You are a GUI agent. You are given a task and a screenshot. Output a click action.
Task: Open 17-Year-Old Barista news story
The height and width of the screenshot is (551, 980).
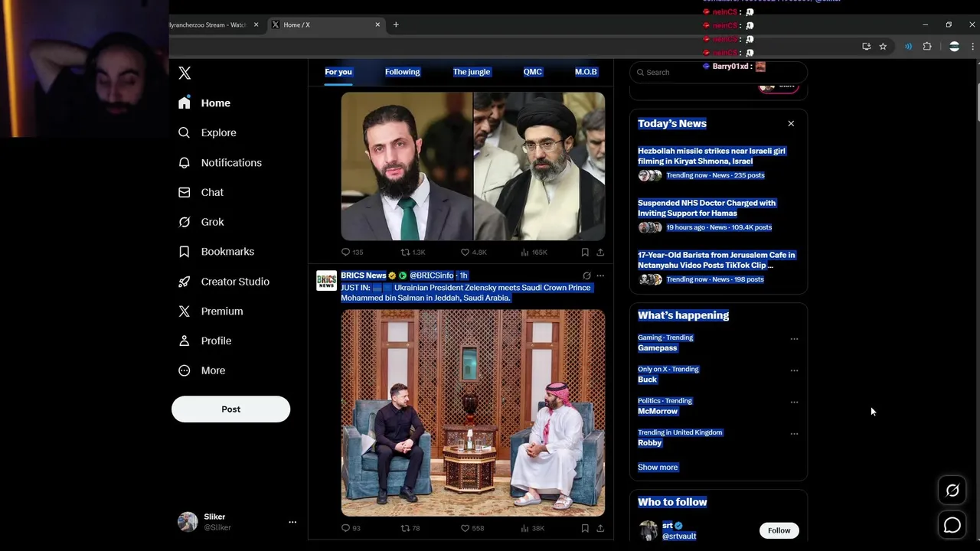(717, 260)
